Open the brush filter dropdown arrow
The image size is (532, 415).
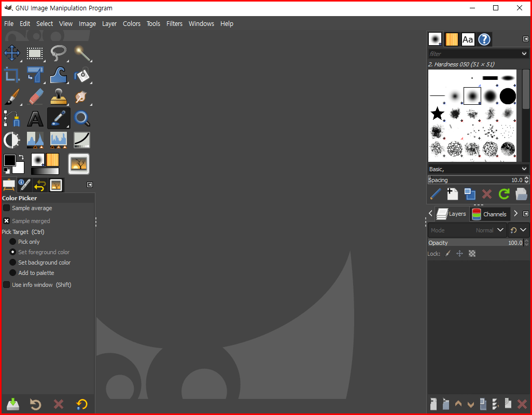(x=524, y=53)
